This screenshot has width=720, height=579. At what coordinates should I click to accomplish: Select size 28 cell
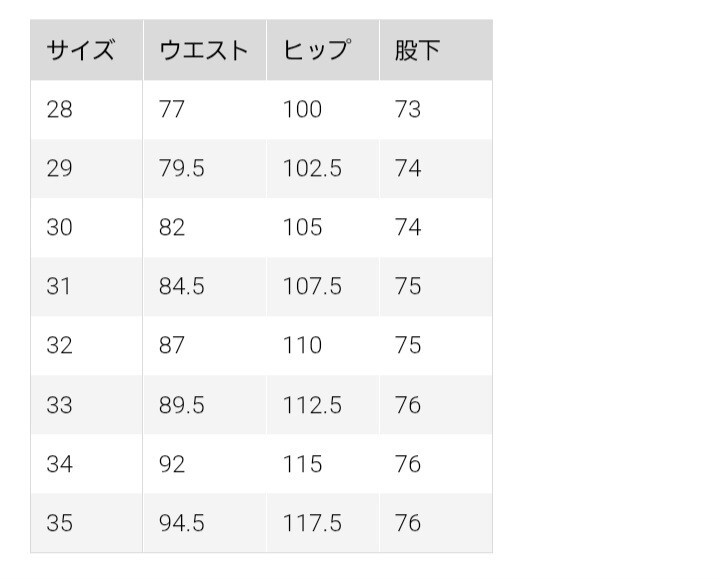(60, 110)
